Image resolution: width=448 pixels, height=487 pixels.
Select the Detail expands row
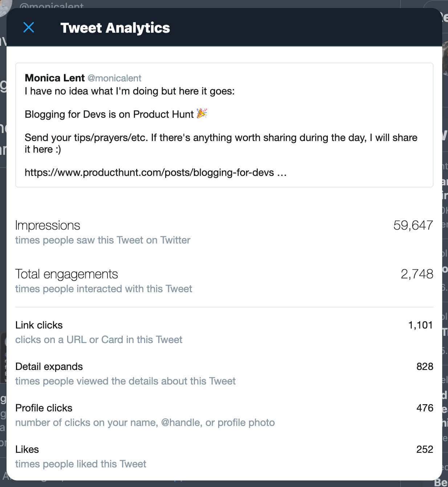(x=224, y=374)
